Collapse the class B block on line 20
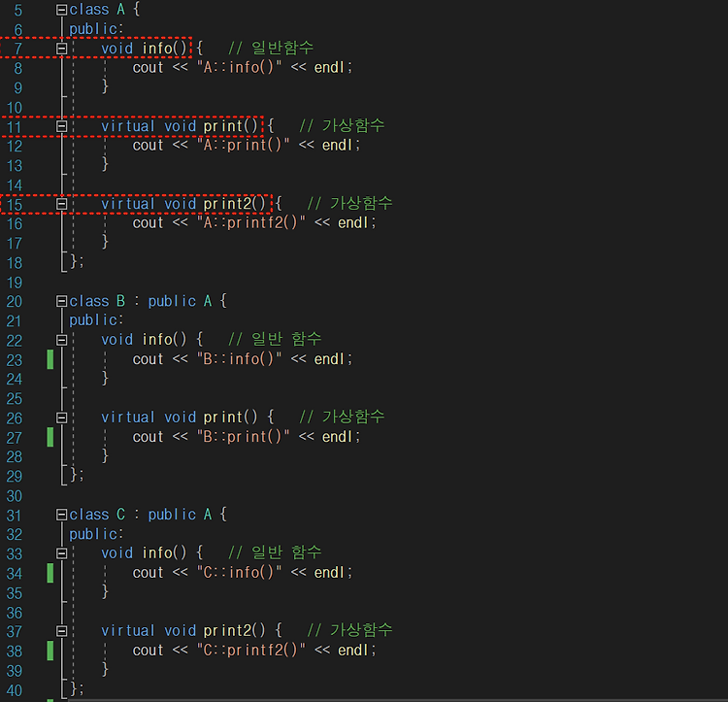Screen dimensions: 728x702 tap(62, 301)
